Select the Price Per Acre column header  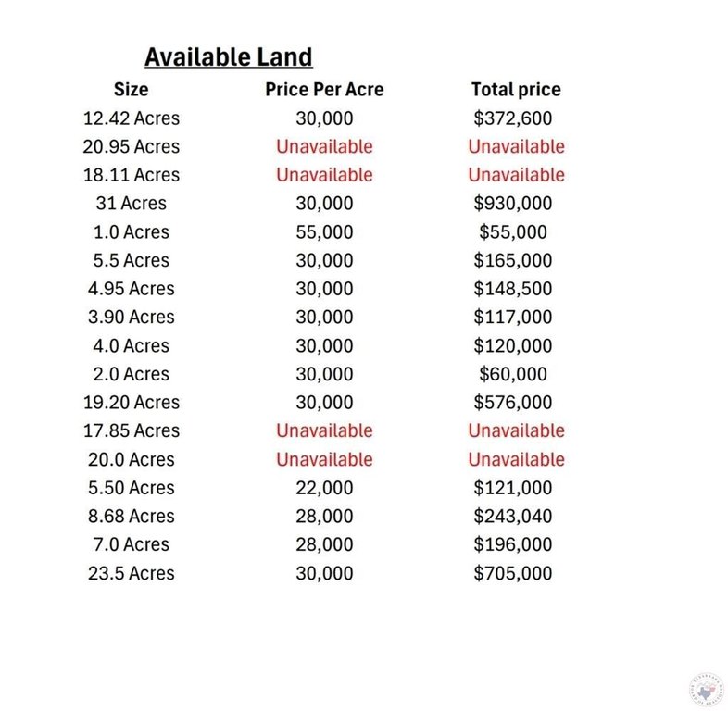[x=324, y=90]
